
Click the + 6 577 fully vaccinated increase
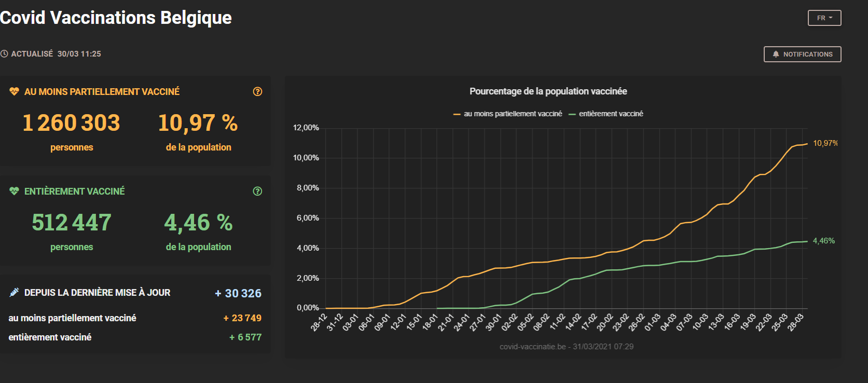[245, 337]
